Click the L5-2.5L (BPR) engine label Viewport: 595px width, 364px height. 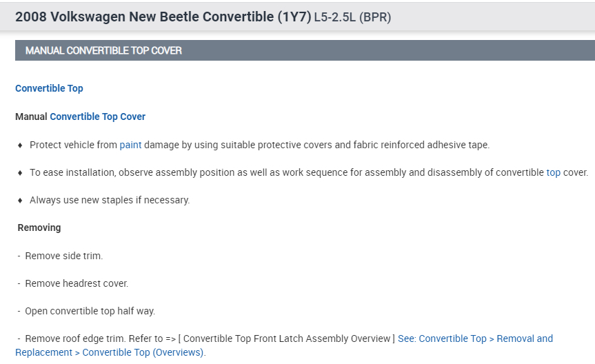(x=352, y=17)
